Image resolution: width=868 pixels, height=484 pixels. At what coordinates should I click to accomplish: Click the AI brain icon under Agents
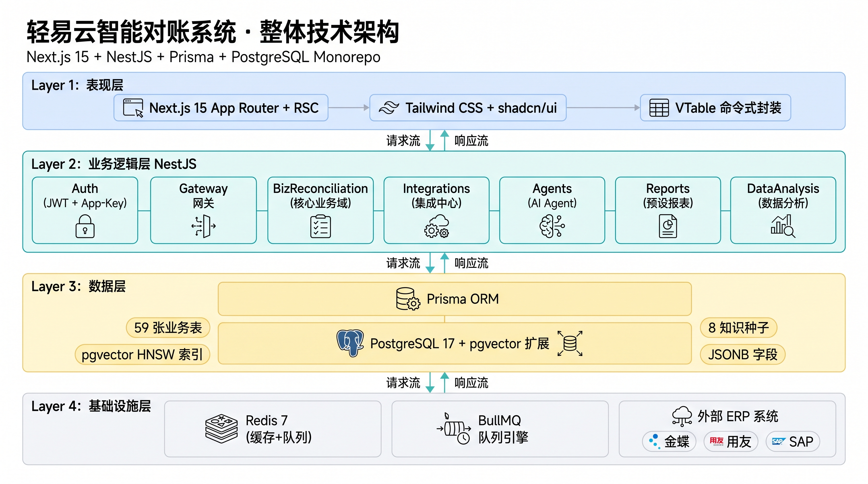point(552,226)
